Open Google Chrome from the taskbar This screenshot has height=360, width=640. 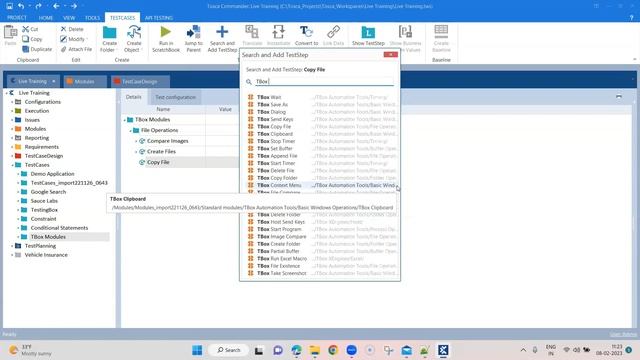pyautogui.click(x=333, y=350)
